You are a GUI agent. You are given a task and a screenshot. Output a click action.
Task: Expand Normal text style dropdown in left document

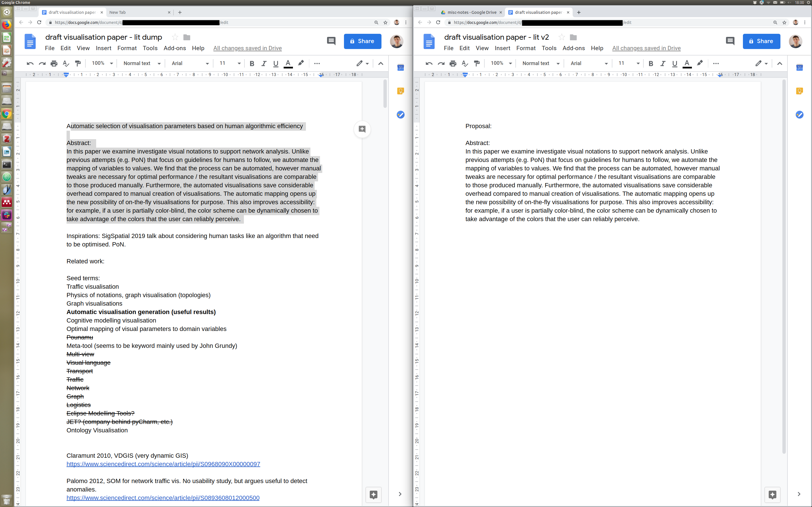pos(142,63)
